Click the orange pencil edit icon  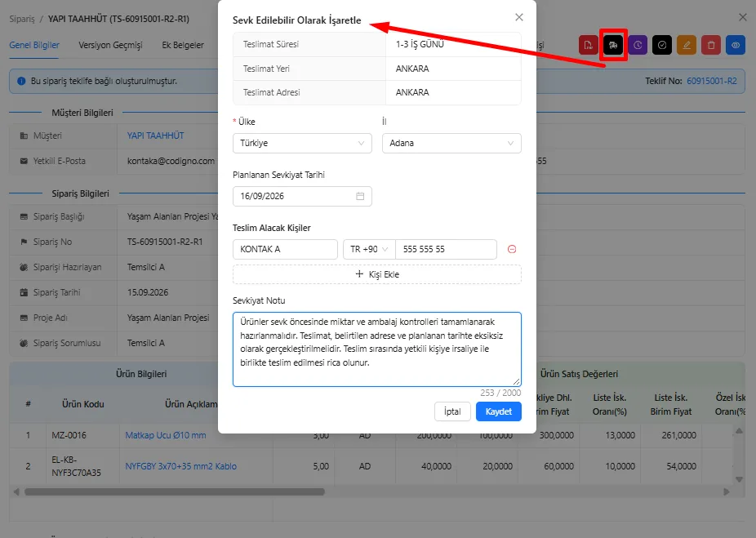pos(687,46)
